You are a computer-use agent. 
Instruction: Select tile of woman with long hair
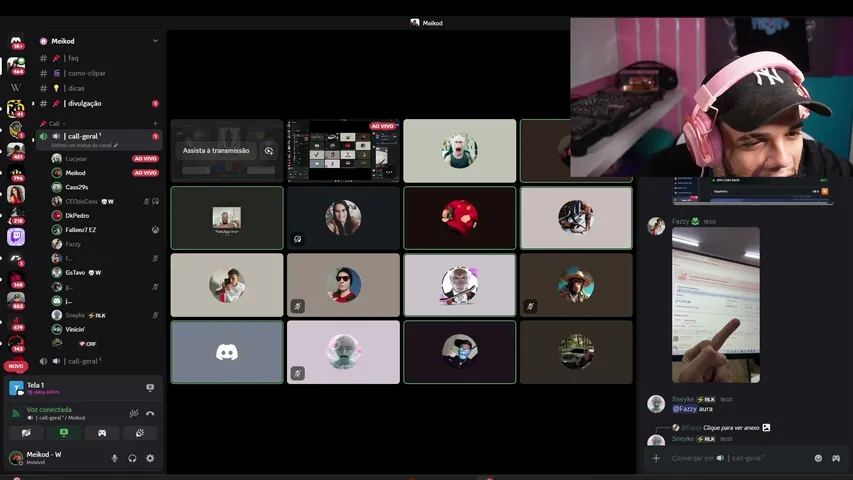coord(343,218)
